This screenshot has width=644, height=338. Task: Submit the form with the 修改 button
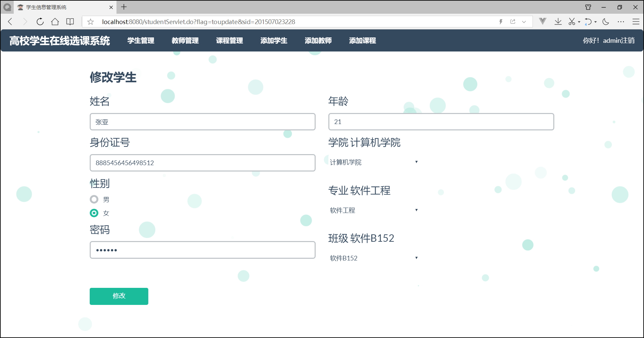coord(119,296)
